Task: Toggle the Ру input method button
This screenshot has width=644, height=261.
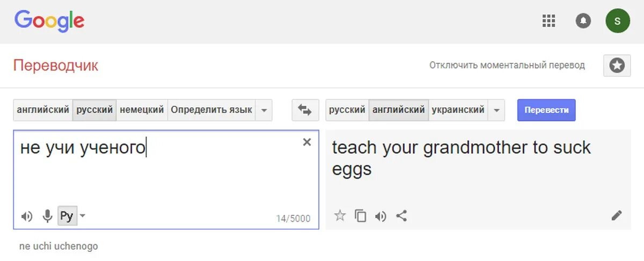Action: coord(67,216)
